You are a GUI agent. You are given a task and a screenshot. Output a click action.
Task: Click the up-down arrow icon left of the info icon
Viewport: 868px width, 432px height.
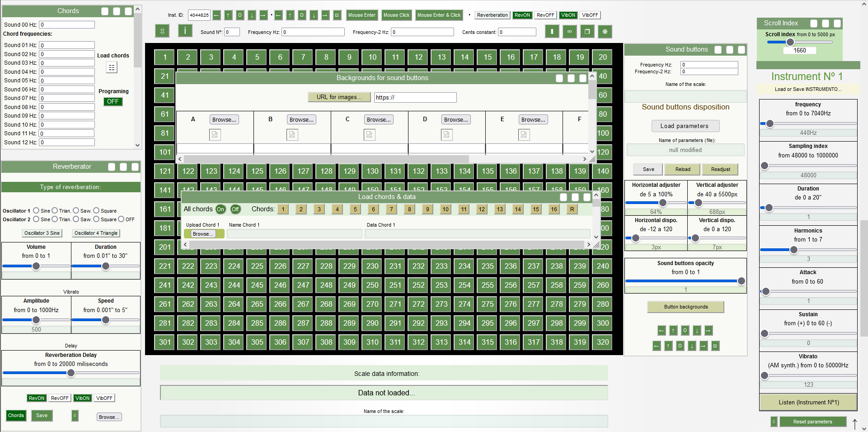162,31
